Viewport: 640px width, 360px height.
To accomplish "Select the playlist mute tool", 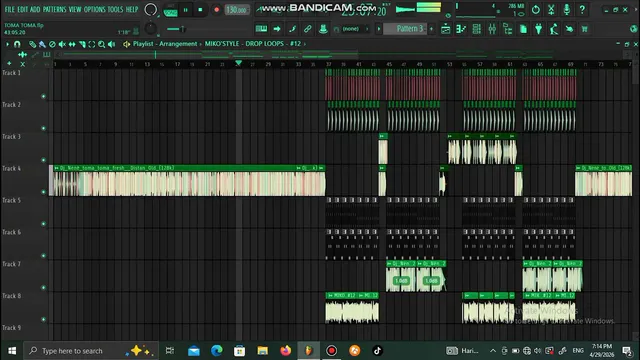I will point(62,44).
